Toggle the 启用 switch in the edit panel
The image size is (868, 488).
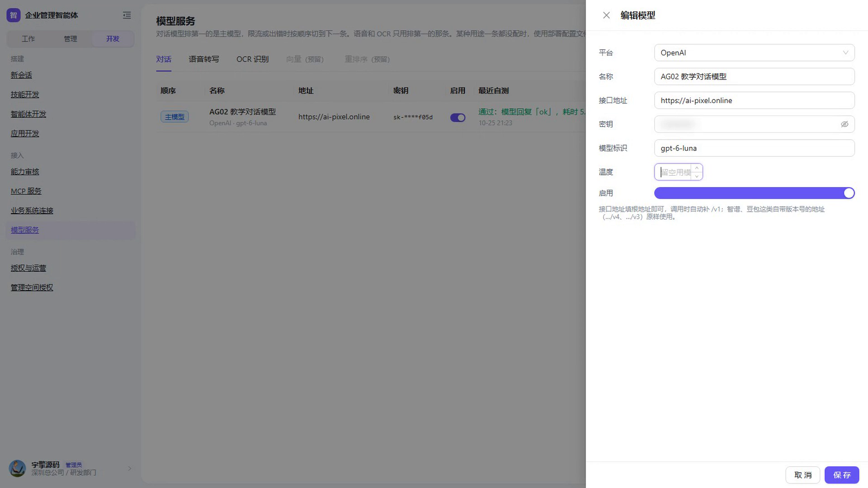point(754,193)
